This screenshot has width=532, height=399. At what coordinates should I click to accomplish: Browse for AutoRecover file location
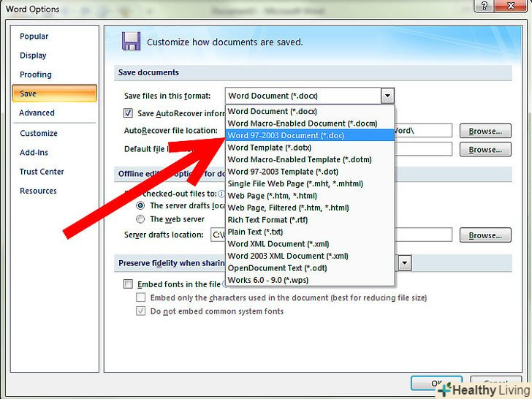485,131
